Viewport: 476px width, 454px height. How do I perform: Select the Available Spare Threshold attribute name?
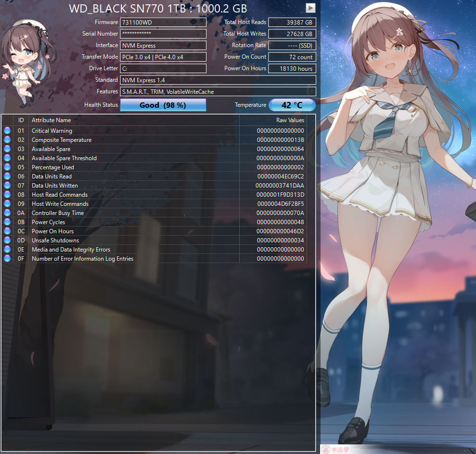tap(64, 158)
